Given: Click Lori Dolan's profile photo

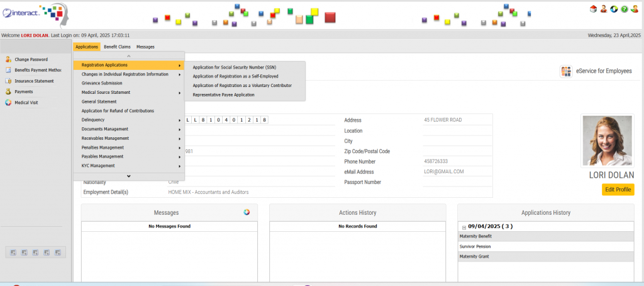Looking at the screenshot, I should click(607, 140).
